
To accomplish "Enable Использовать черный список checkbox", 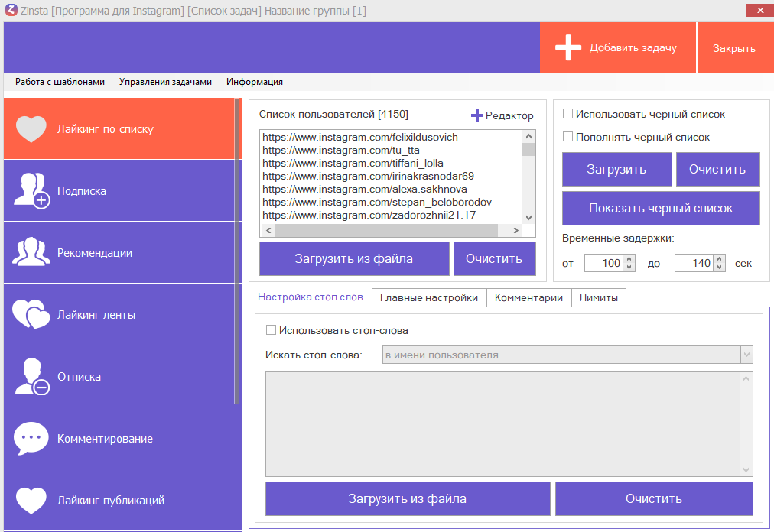I will coord(567,113).
